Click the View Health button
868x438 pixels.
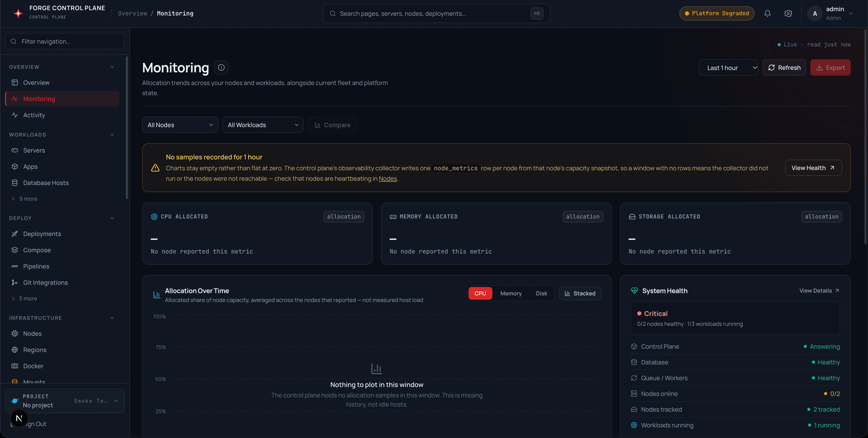pyautogui.click(x=813, y=168)
